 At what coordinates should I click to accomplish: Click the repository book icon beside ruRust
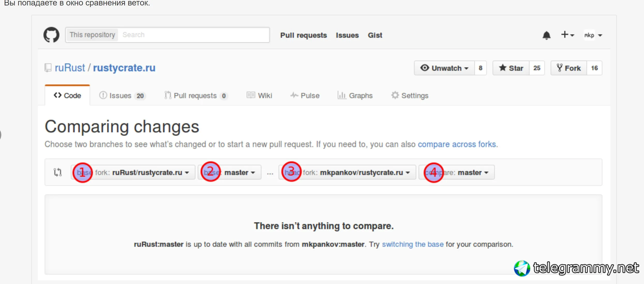point(48,68)
